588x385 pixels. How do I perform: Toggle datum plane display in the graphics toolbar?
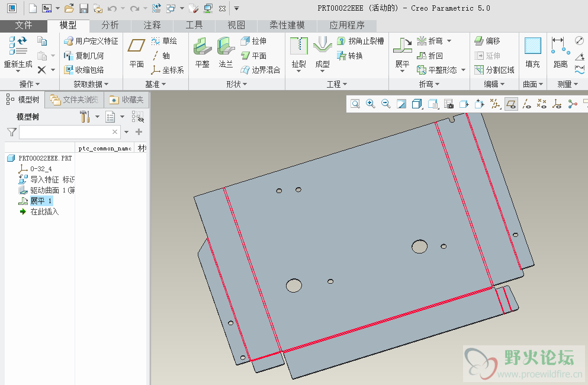[511, 104]
